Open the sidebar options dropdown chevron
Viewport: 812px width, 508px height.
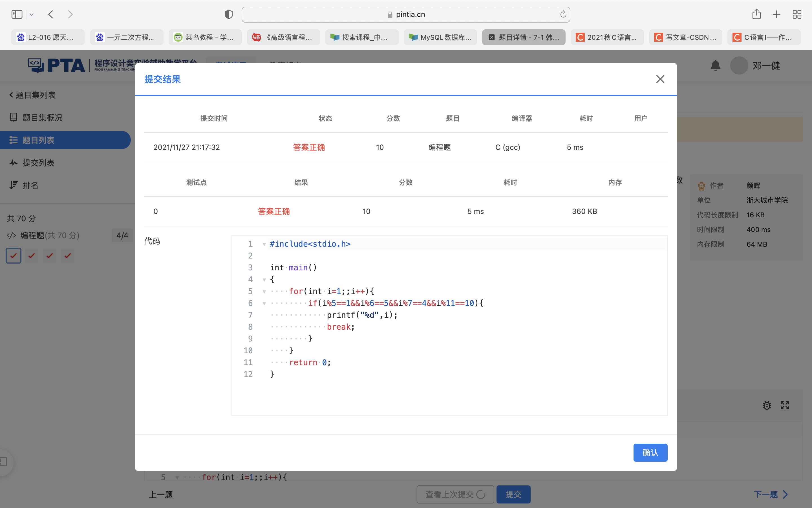click(32, 14)
